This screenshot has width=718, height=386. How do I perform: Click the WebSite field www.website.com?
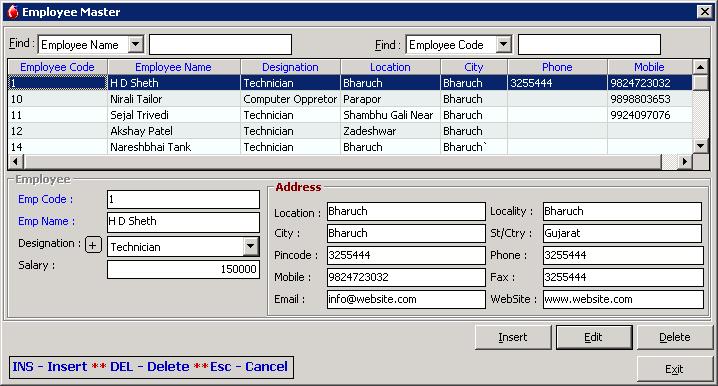tap(623, 299)
